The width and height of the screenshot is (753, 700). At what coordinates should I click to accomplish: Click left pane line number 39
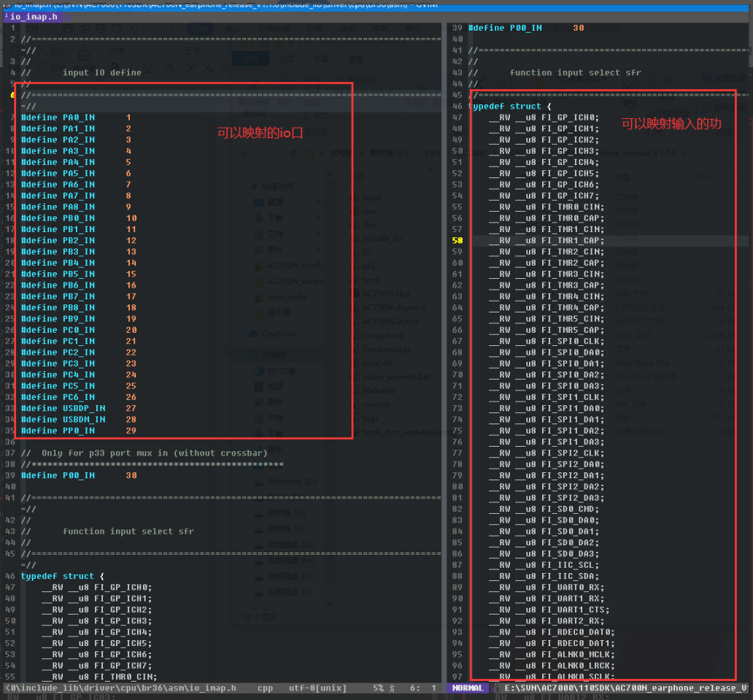(10, 475)
